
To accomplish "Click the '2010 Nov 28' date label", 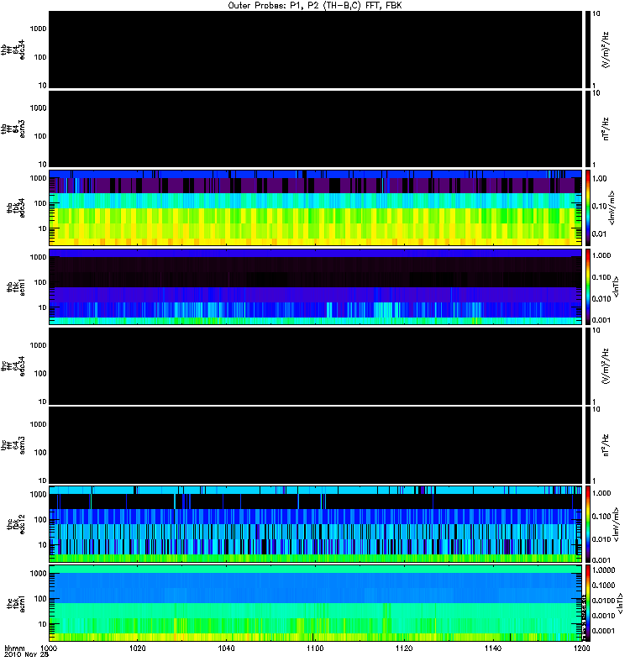I will 26,654.
